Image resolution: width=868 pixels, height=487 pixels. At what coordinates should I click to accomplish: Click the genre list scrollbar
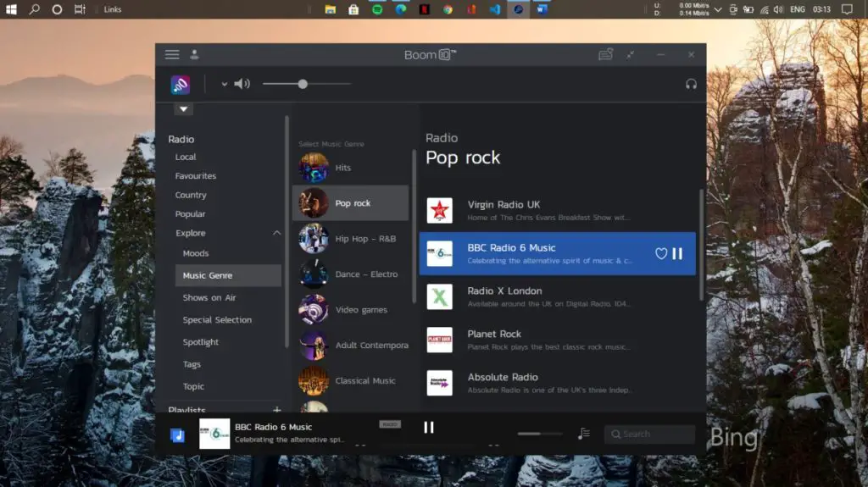click(414, 226)
